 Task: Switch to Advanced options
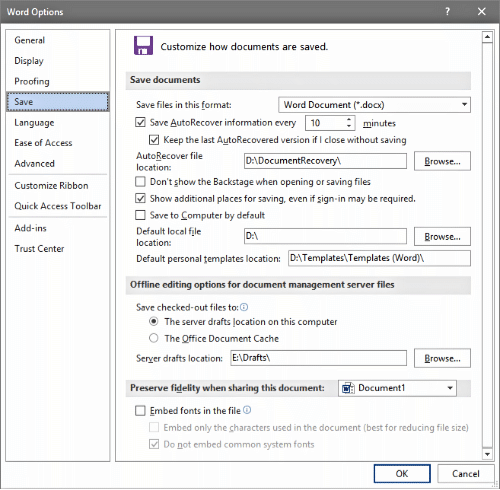57,164
